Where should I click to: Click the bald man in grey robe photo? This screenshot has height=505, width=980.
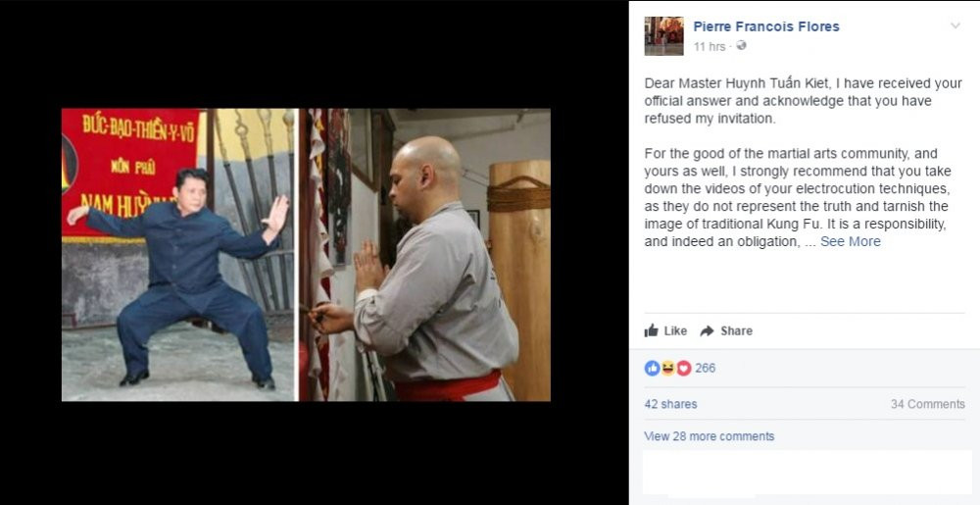425,255
